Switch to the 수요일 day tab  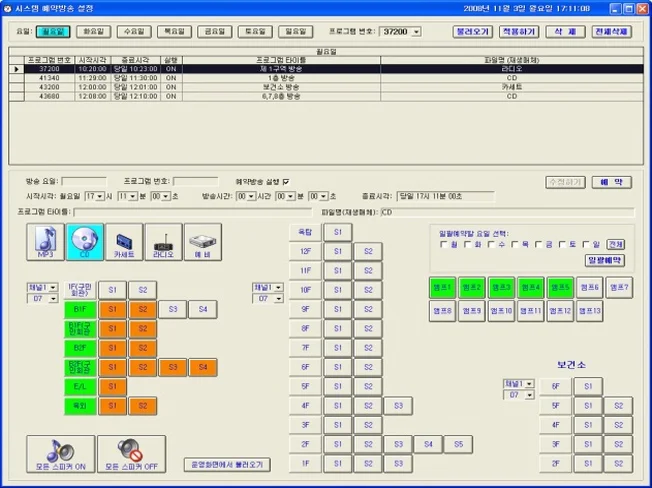click(x=134, y=32)
